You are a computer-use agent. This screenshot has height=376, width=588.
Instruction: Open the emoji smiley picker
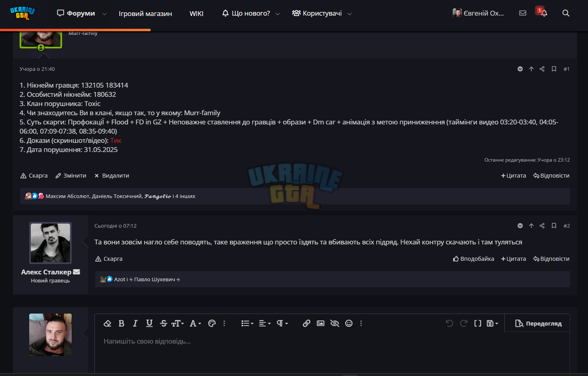[349, 323]
